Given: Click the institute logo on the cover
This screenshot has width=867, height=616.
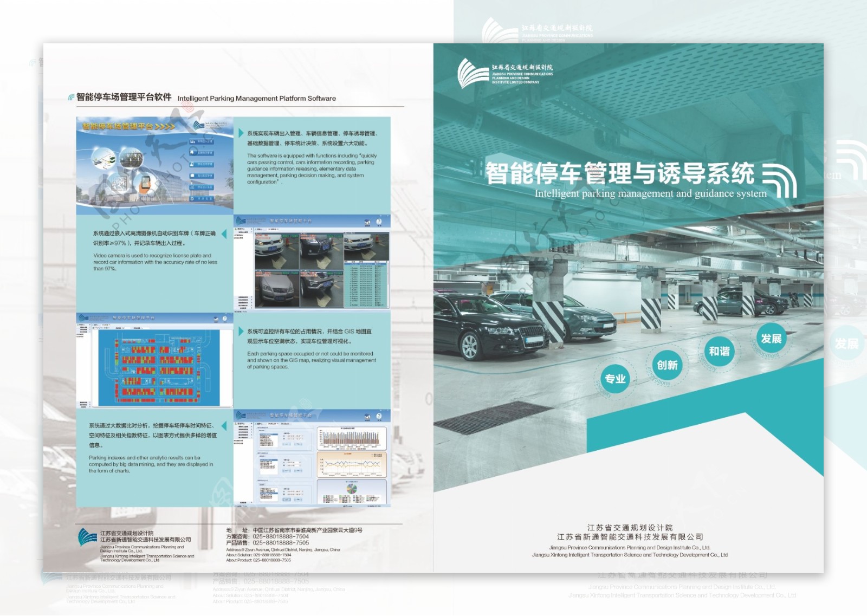Looking at the screenshot, I should [505, 74].
